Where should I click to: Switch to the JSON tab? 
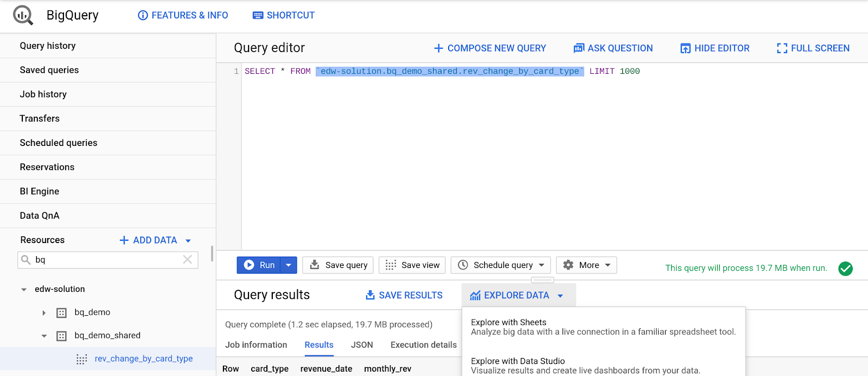[362, 345]
